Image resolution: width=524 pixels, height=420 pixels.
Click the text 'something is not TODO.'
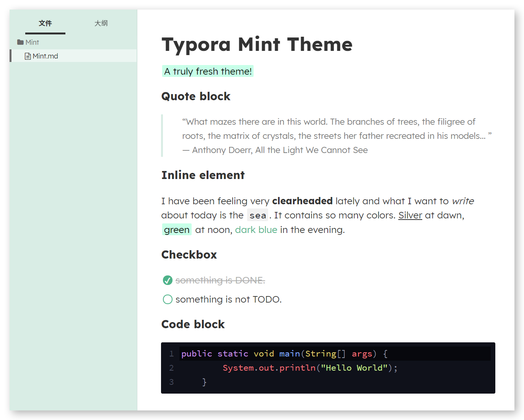pyautogui.click(x=228, y=299)
